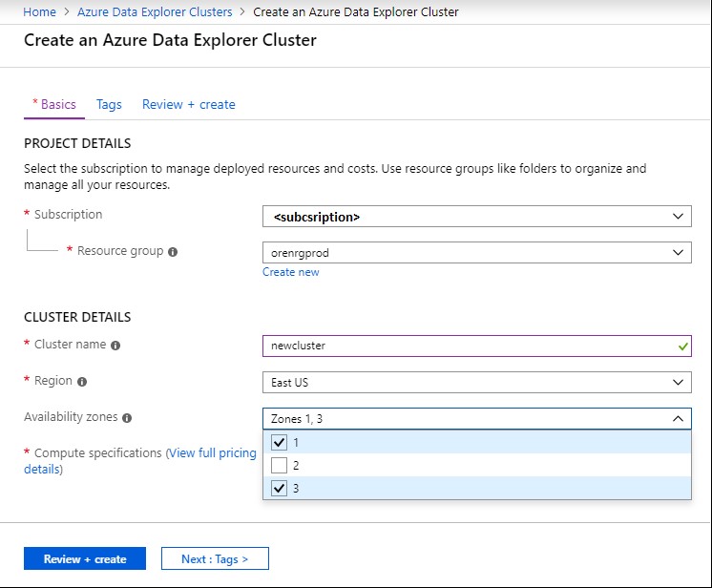
Task: Click Create new resource group link
Action: coord(290,272)
